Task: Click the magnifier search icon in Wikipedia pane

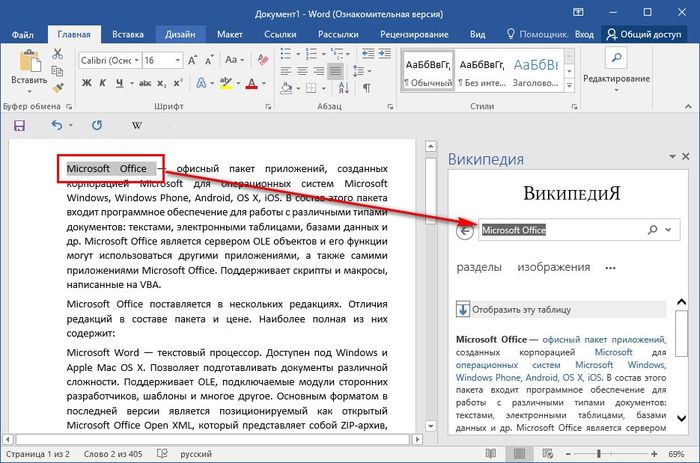Action: (x=654, y=230)
